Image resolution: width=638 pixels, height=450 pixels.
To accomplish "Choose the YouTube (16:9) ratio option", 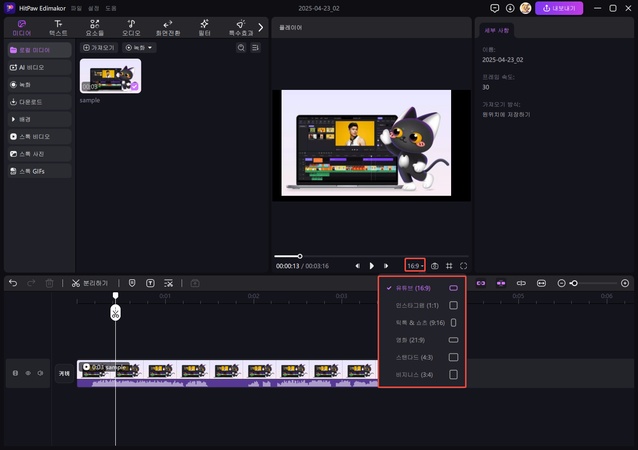I will tap(422, 288).
